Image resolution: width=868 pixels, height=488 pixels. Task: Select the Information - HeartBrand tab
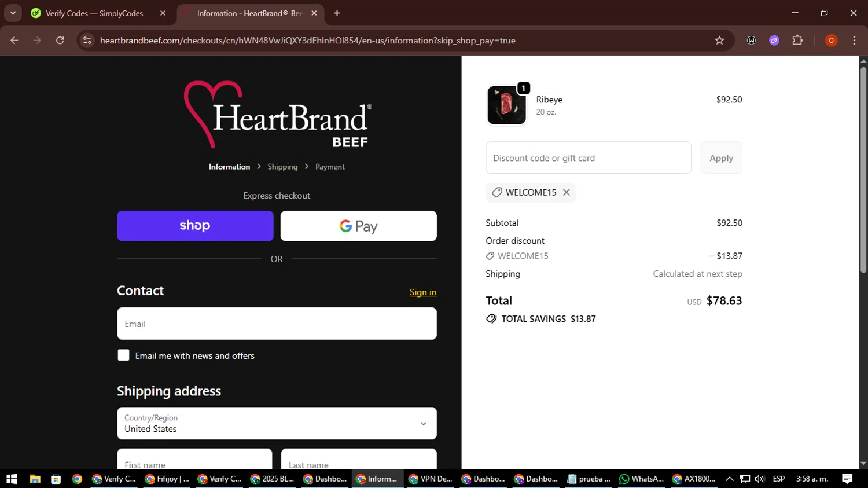tap(249, 13)
